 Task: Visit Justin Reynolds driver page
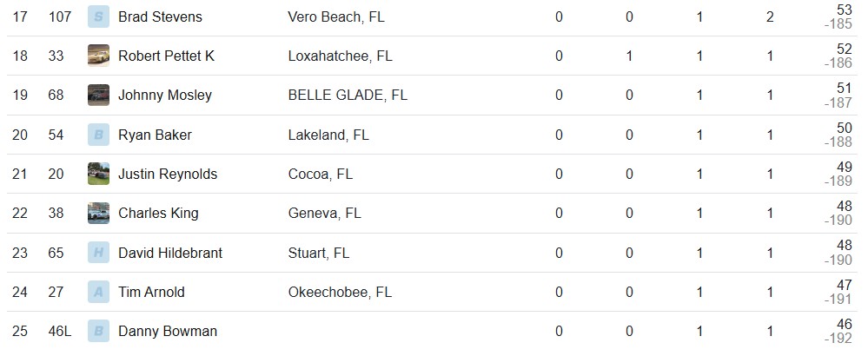pos(168,175)
